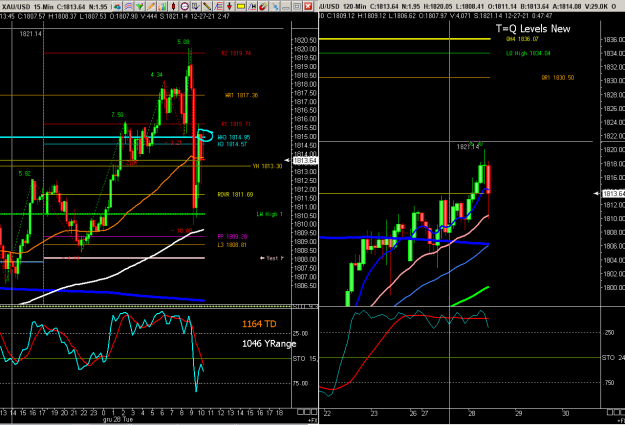Click the STO label in 120-Min chart

coord(613,358)
